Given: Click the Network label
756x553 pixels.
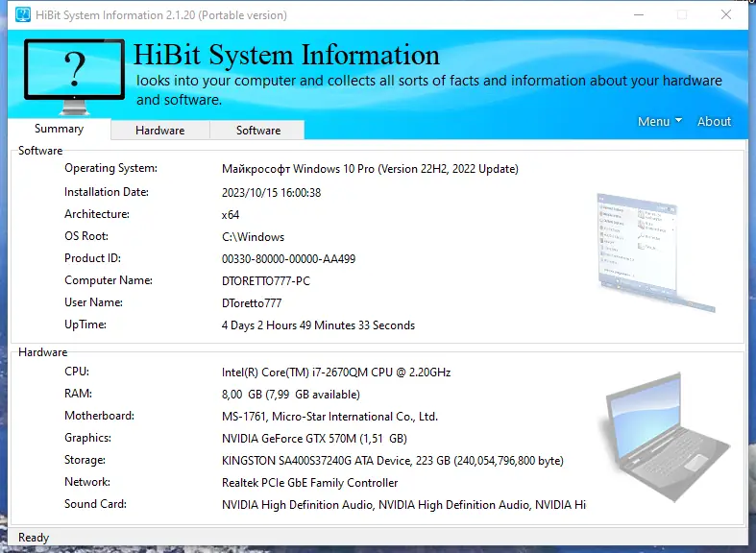Looking at the screenshot, I should 87,482.
